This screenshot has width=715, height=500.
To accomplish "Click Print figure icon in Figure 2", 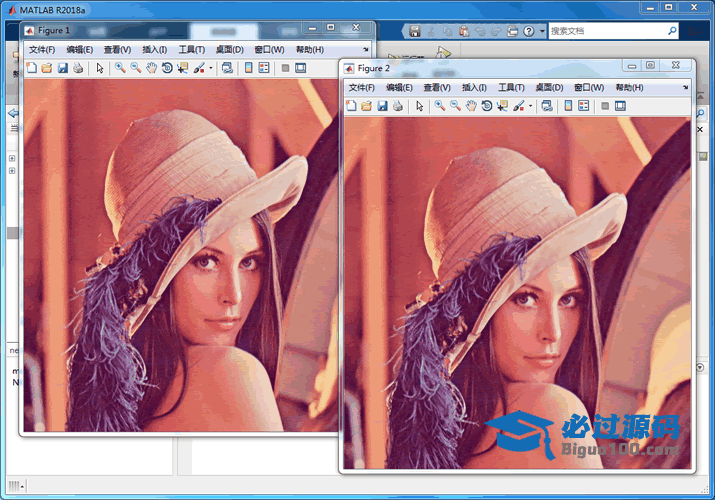I will coord(398,106).
